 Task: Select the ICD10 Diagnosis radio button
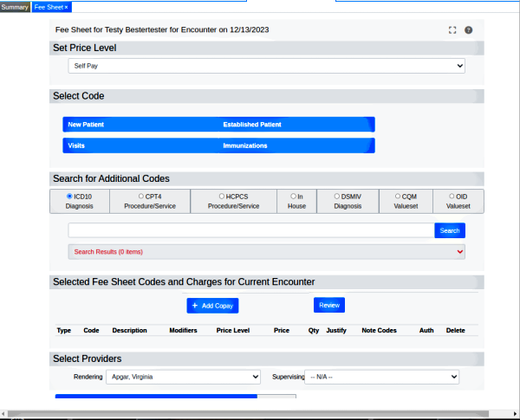(69, 197)
